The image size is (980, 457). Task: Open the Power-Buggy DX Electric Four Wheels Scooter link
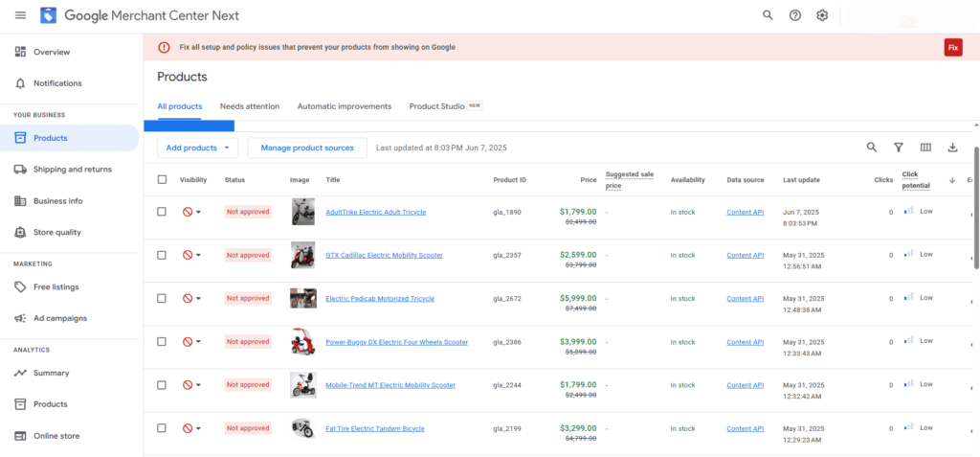[x=397, y=342]
